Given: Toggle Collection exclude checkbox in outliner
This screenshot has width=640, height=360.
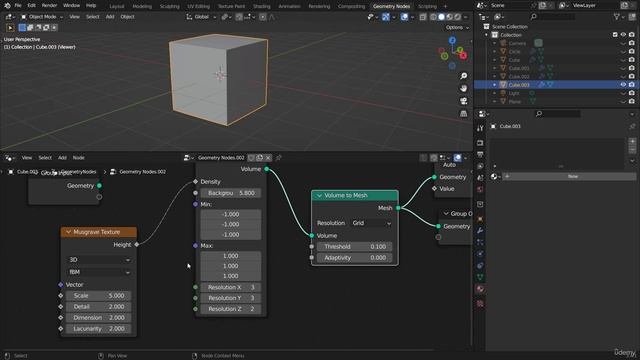Looking at the screenshot, I should click(x=615, y=35).
